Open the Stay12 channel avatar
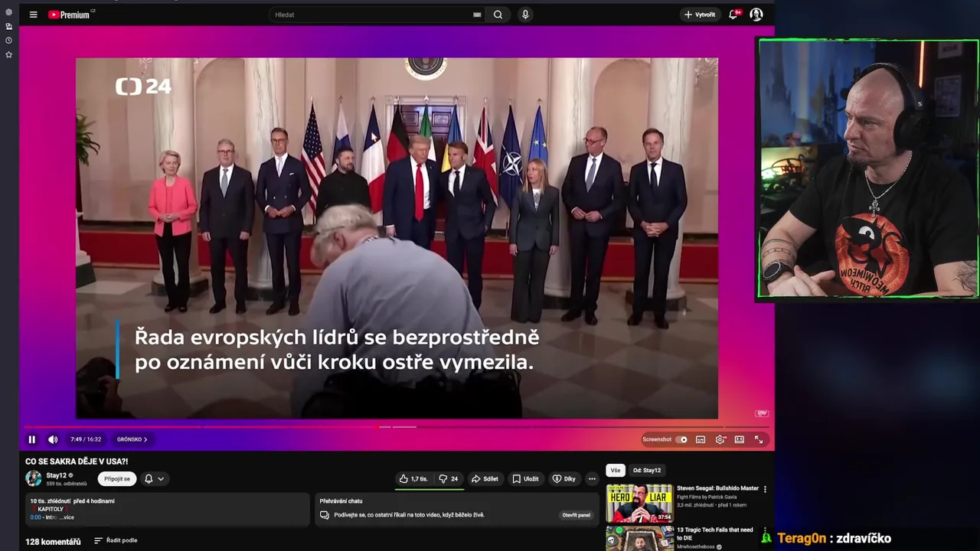980x551 pixels. click(34, 478)
